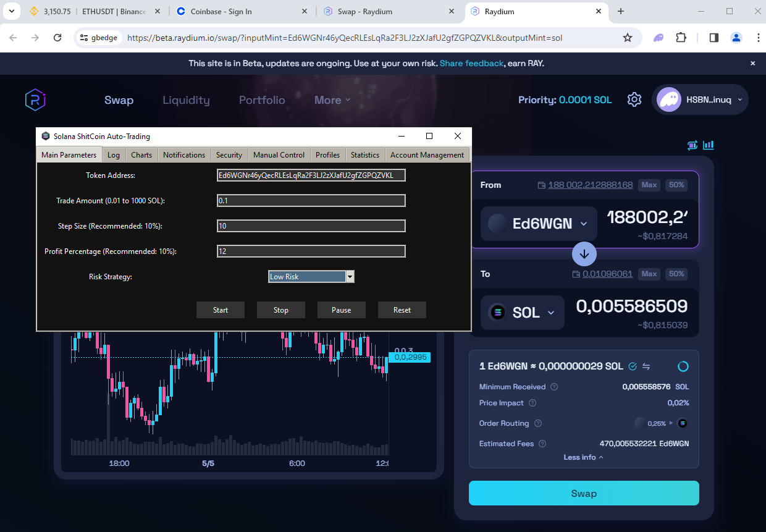Screen dimensions: 766x532
Task: Go to Portfolio page
Action: (262, 100)
